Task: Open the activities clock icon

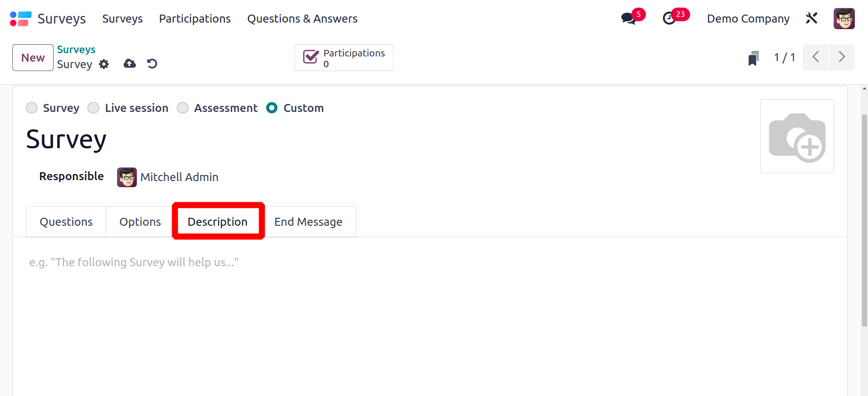Action: click(669, 19)
